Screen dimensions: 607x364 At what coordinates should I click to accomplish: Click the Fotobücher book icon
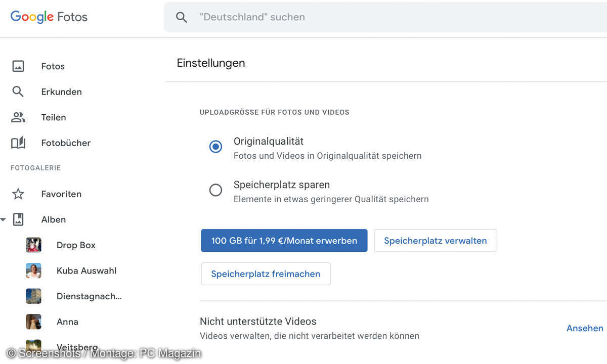18,143
